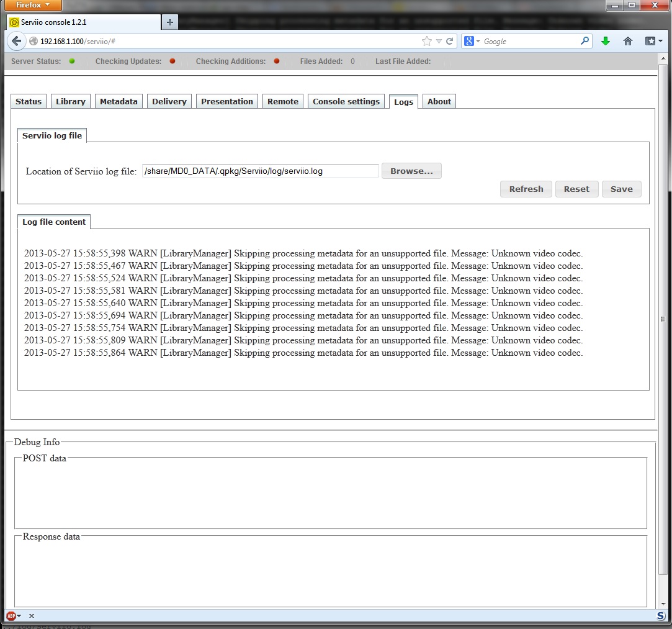This screenshot has height=629, width=672.
Task: Open the Console settings tab
Action: pos(346,101)
